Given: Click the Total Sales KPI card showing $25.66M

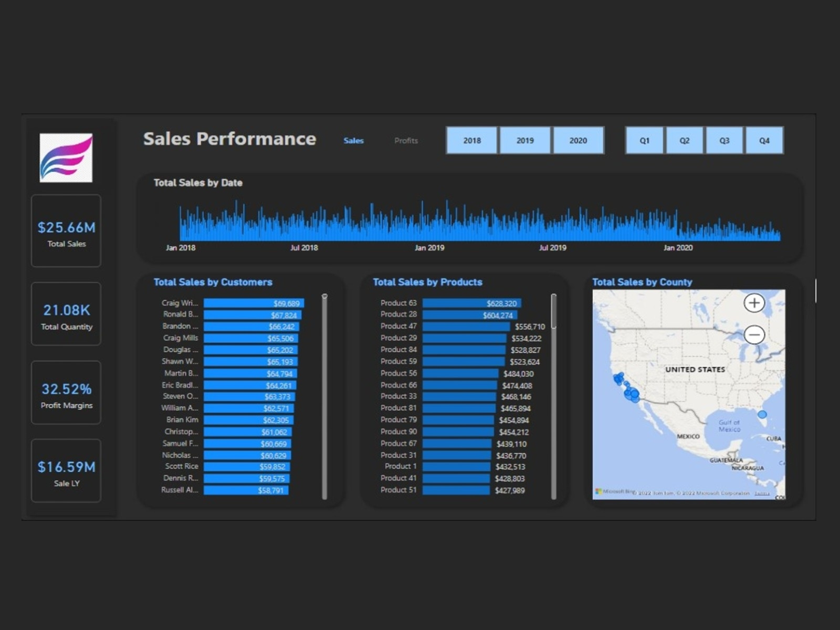Looking at the screenshot, I should pyautogui.click(x=66, y=231).
